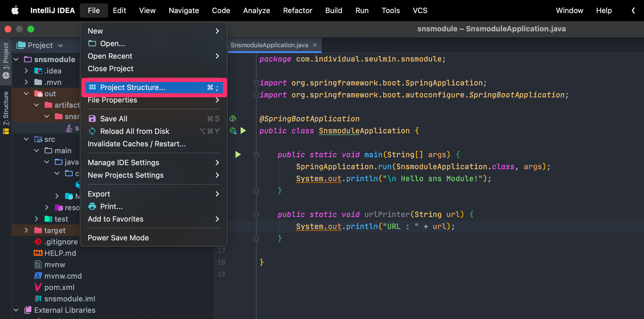Toggle the Z: Structure tool window tab

[6, 113]
